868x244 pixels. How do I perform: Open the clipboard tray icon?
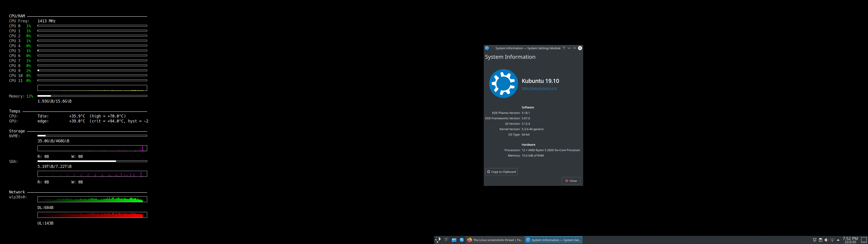click(821, 240)
